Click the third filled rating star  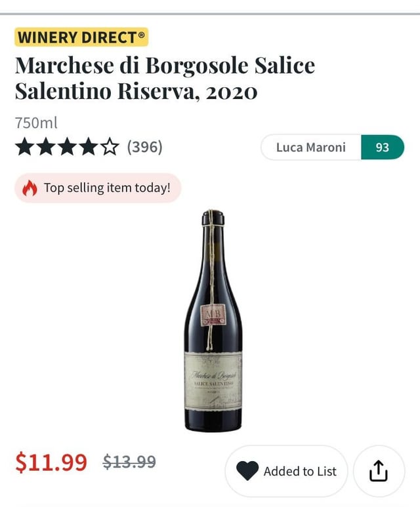point(67,147)
